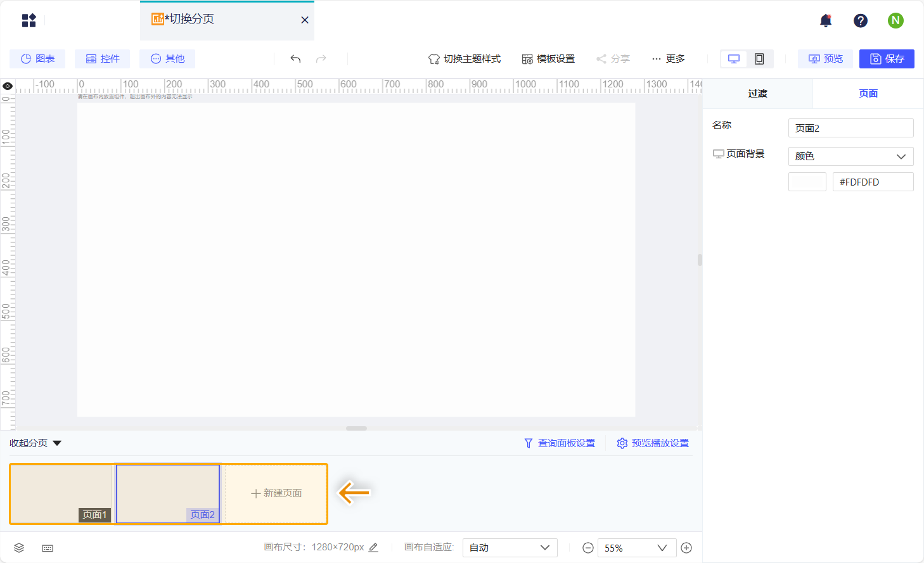Open the 画布自适应 dropdown

tap(510, 548)
